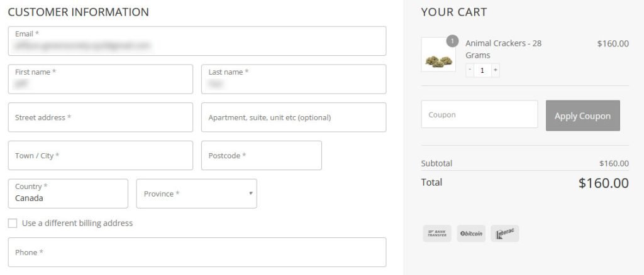
Task: Decrease quantity with the minus button
Action: [470, 70]
